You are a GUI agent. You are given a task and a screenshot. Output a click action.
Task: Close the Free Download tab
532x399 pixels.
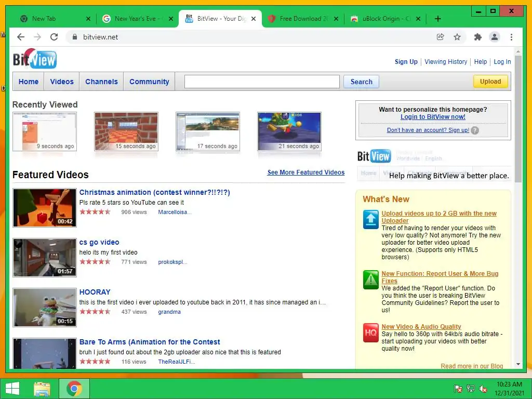click(x=336, y=19)
